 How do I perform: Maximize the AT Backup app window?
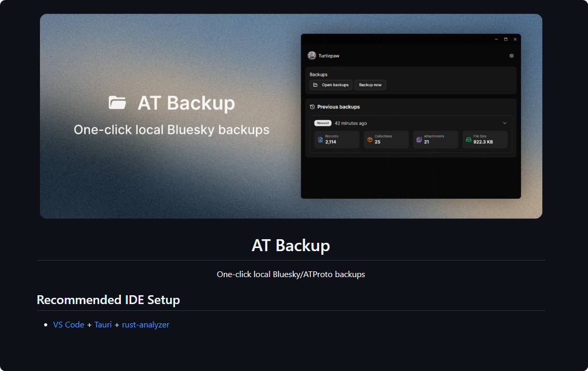pos(505,39)
